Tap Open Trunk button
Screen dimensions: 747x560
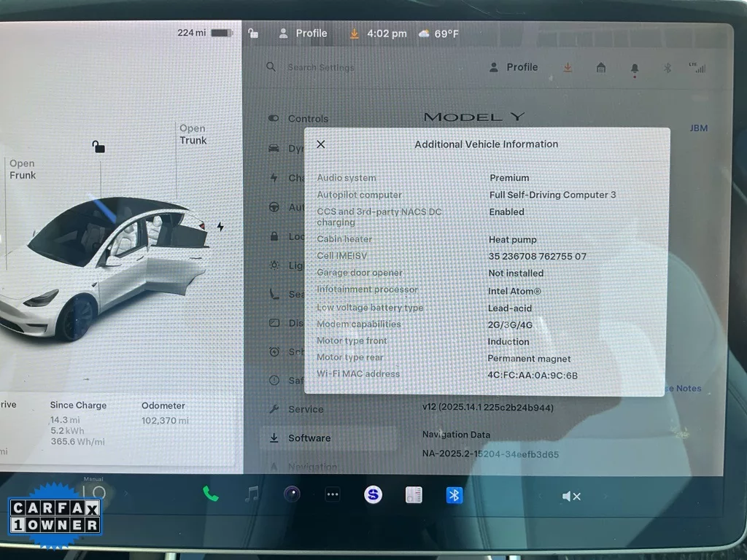click(193, 134)
